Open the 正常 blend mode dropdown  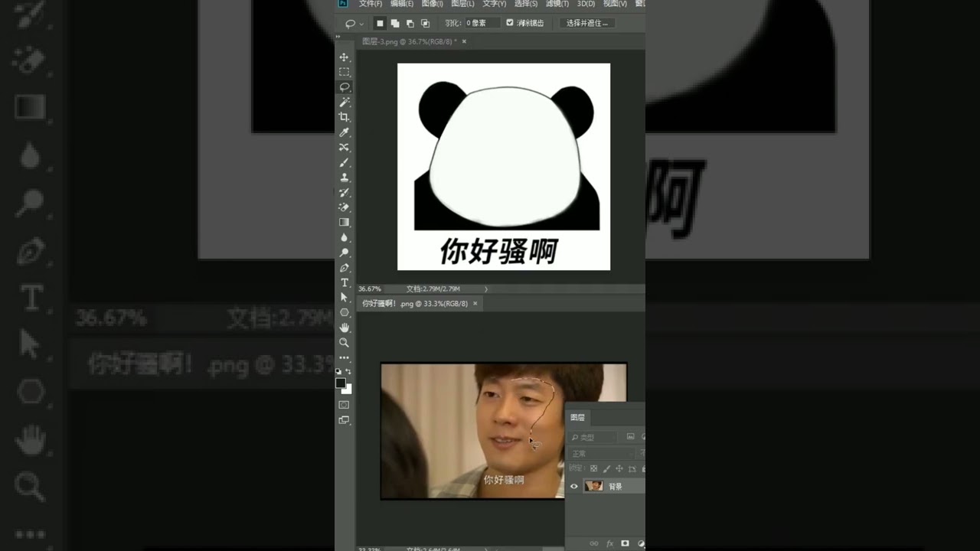click(x=603, y=454)
